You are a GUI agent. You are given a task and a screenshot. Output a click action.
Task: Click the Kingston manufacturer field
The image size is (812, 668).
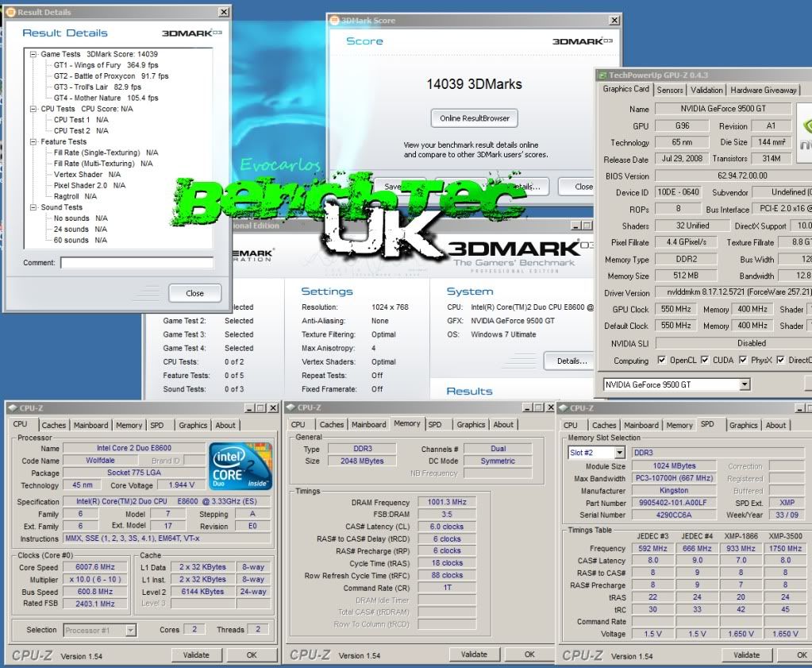click(x=674, y=490)
